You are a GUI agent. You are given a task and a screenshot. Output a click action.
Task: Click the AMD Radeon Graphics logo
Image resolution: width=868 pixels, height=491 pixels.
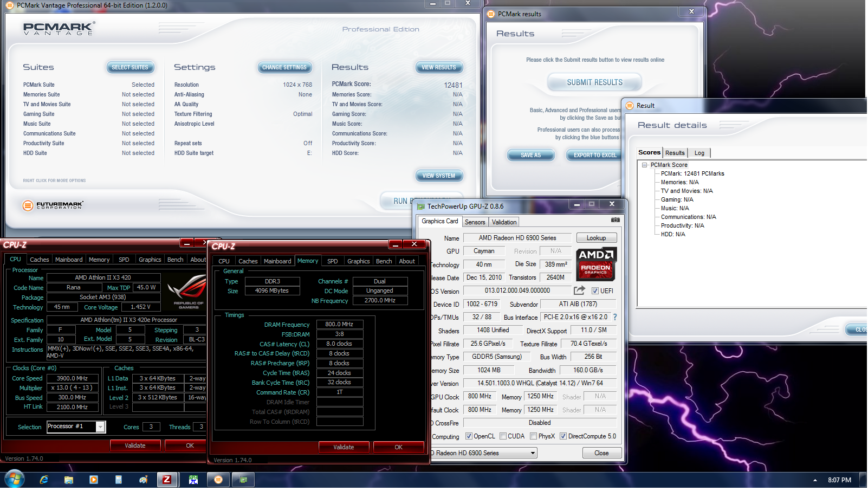(596, 263)
